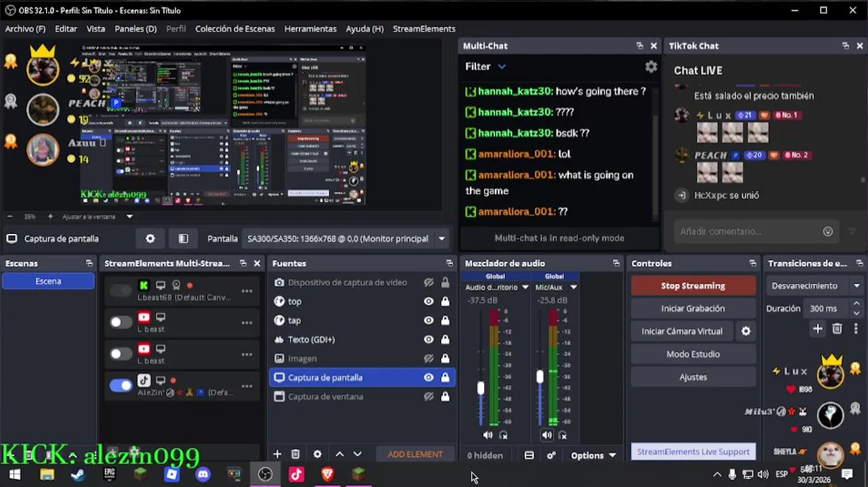This screenshot has height=487, width=868.
Task: Toggle the Kick Lbeast69 stream switch
Action: point(121,291)
